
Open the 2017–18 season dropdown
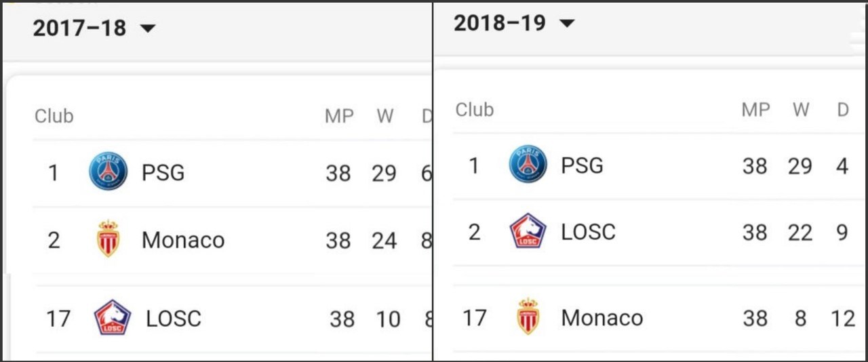click(x=94, y=28)
